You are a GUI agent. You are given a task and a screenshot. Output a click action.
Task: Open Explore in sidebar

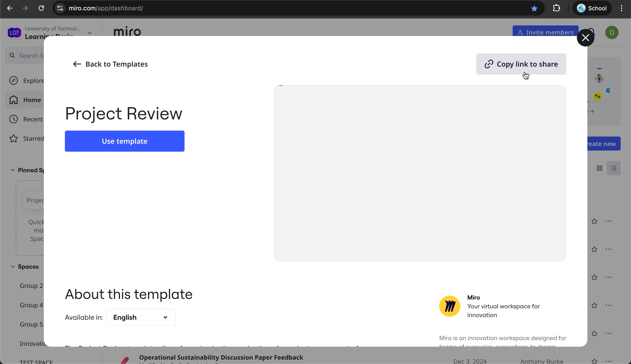(25, 80)
